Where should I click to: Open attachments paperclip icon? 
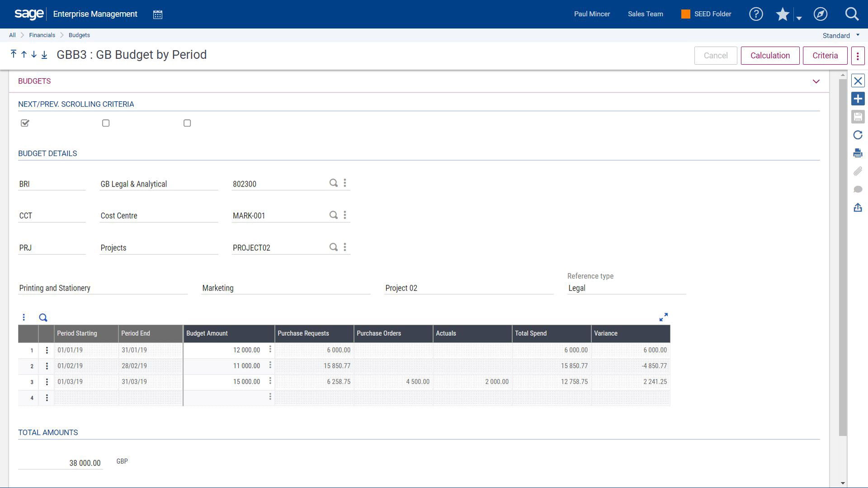[858, 171]
